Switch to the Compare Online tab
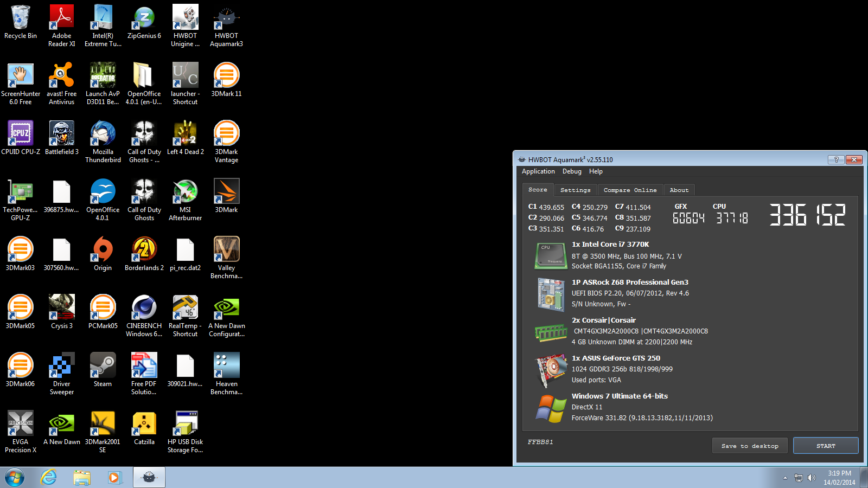 click(x=630, y=190)
